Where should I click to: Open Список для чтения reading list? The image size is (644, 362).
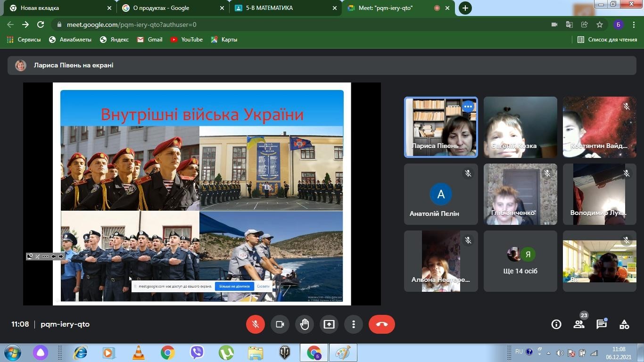(607, 40)
